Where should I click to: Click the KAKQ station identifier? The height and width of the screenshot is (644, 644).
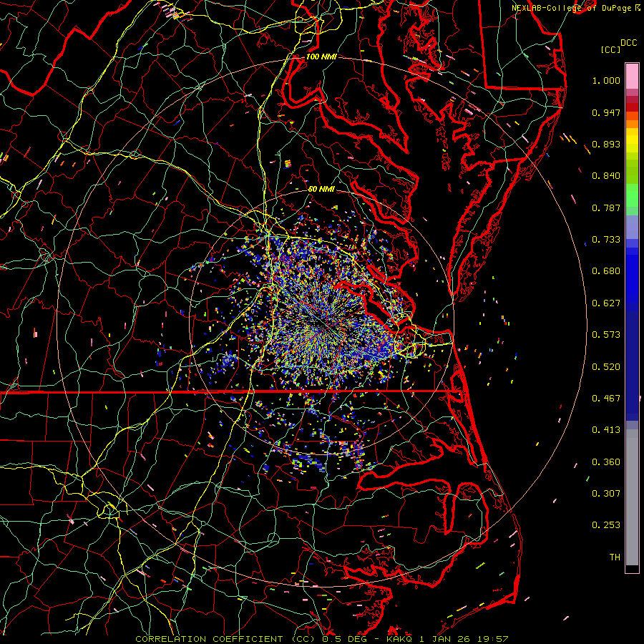[399, 639]
